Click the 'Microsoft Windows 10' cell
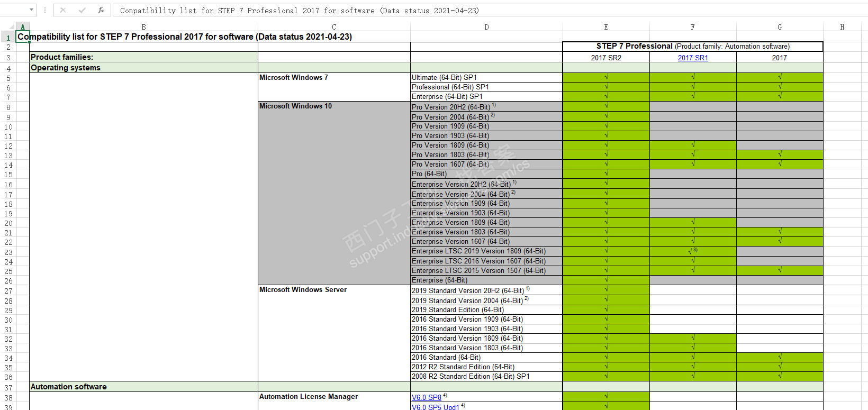This screenshot has height=410, width=868. [334, 193]
